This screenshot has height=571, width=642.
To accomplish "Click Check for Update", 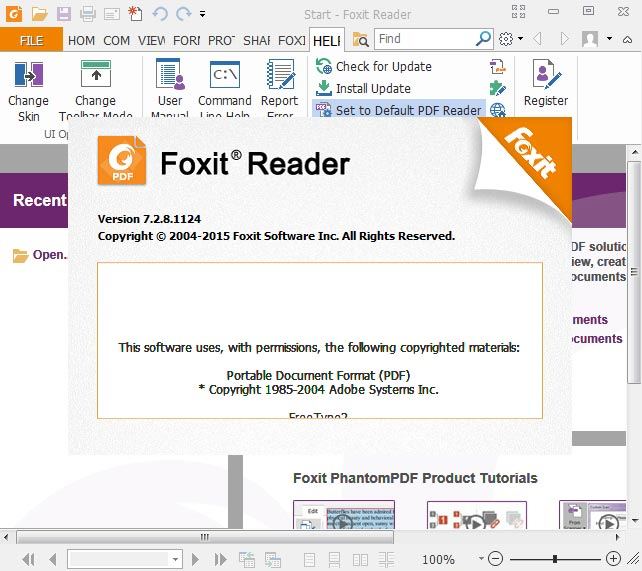I will click(373, 66).
